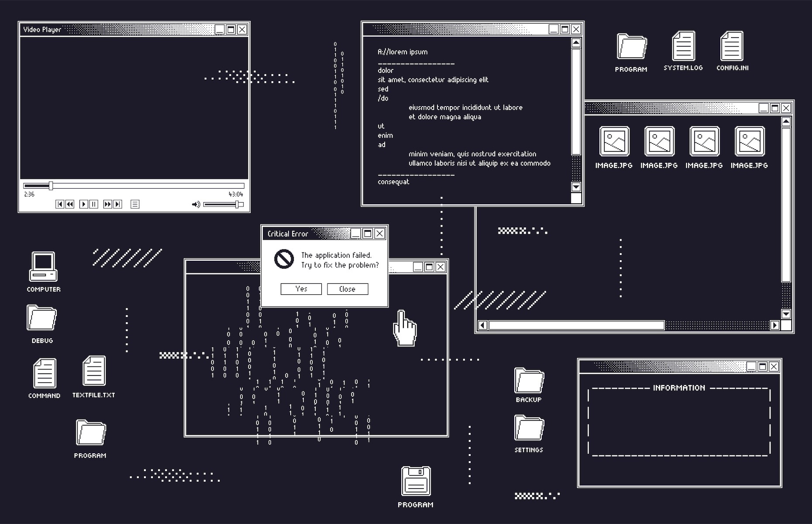This screenshot has width=812, height=524.
Task: Click the scroll down arrow in lorem ipsum window
Action: point(576,187)
